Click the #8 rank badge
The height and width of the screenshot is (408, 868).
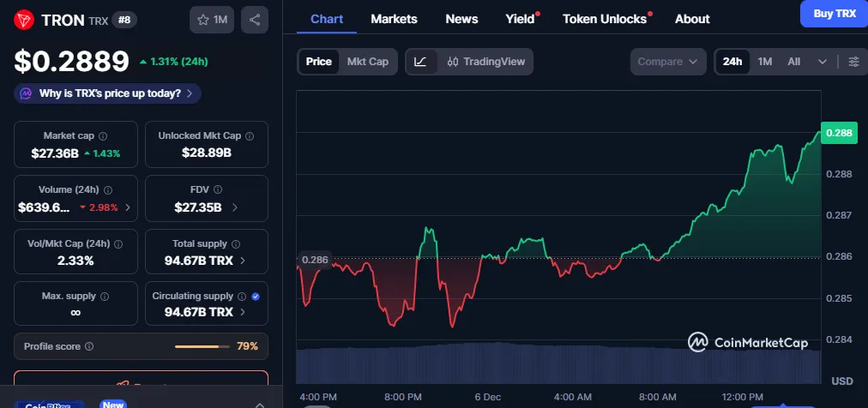pyautogui.click(x=124, y=20)
